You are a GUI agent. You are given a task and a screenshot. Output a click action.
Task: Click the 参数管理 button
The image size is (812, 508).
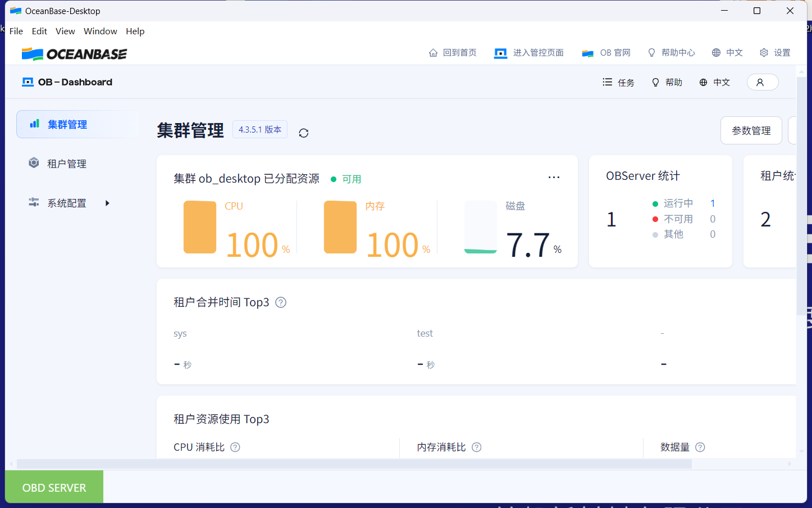pos(751,130)
